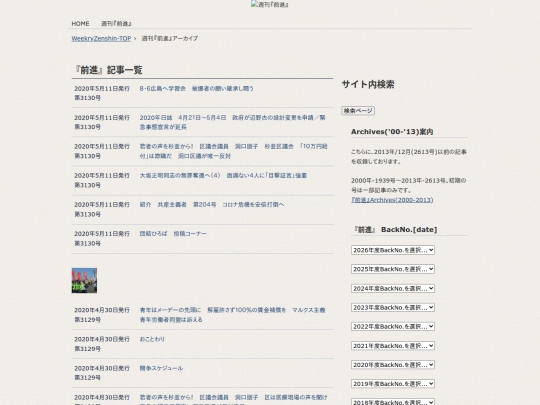Expand the 2021年度BackNo. dropdown
The width and height of the screenshot is (540, 405).
click(x=393, y=345)
